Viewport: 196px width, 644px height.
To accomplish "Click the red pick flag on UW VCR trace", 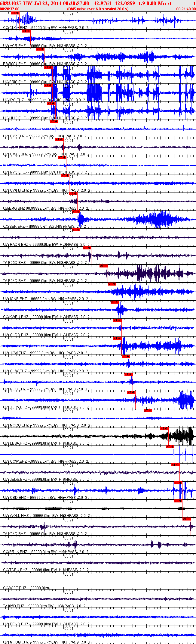I will [26, 31].
